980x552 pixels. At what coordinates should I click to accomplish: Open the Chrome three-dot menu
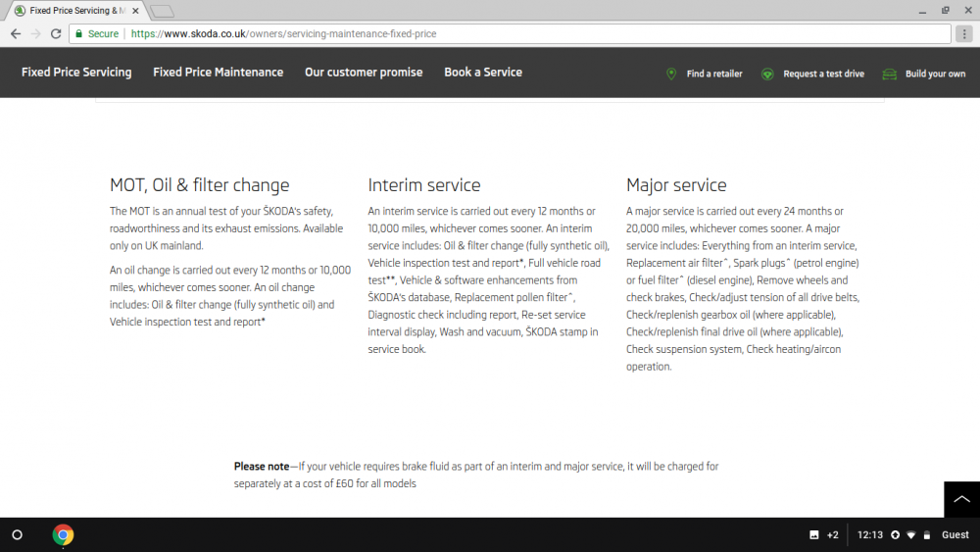pos(964,33)
